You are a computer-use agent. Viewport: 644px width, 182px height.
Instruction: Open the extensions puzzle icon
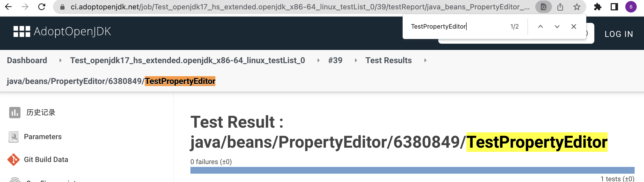point(598,7)
